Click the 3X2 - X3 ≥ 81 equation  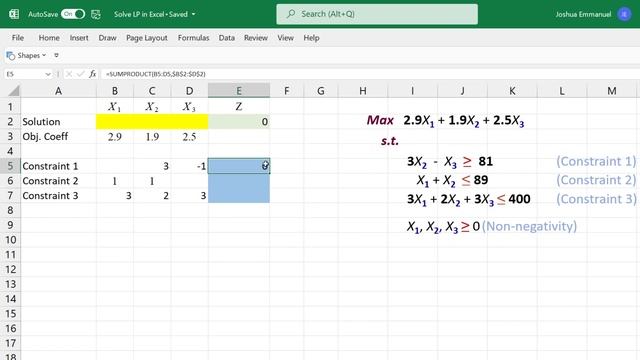point(450,162)
